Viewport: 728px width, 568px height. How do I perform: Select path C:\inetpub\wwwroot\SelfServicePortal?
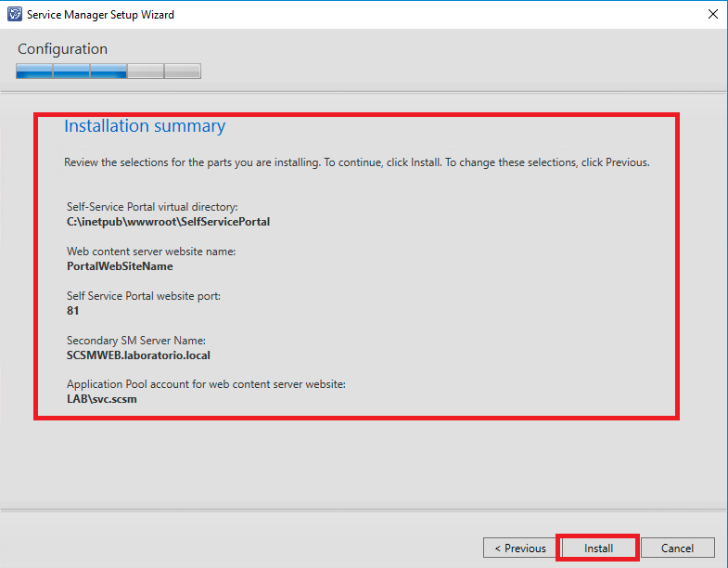168,222
